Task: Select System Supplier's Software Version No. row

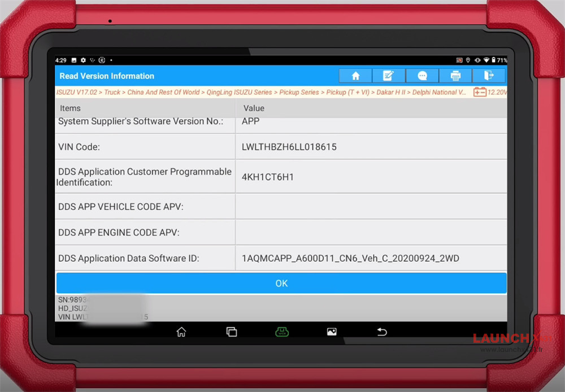Action: [x=281, y=125]
